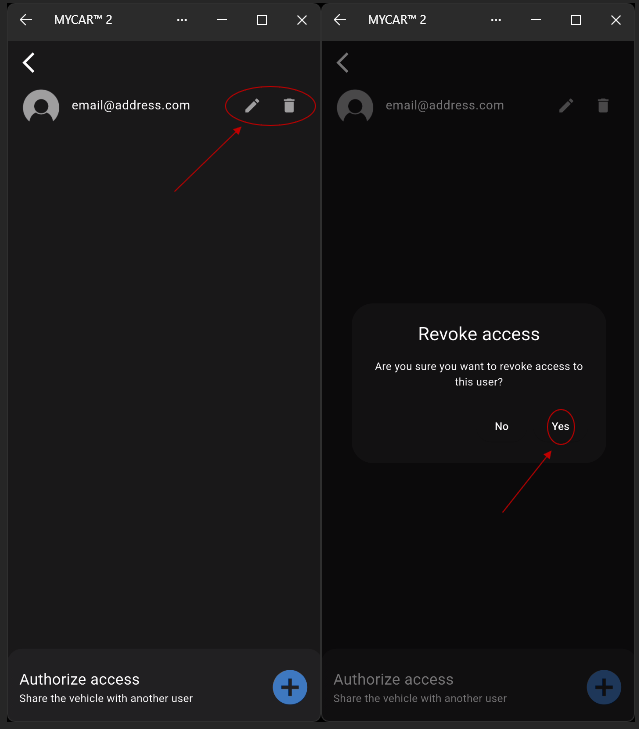Click the trash delete icon in left window

289,106
